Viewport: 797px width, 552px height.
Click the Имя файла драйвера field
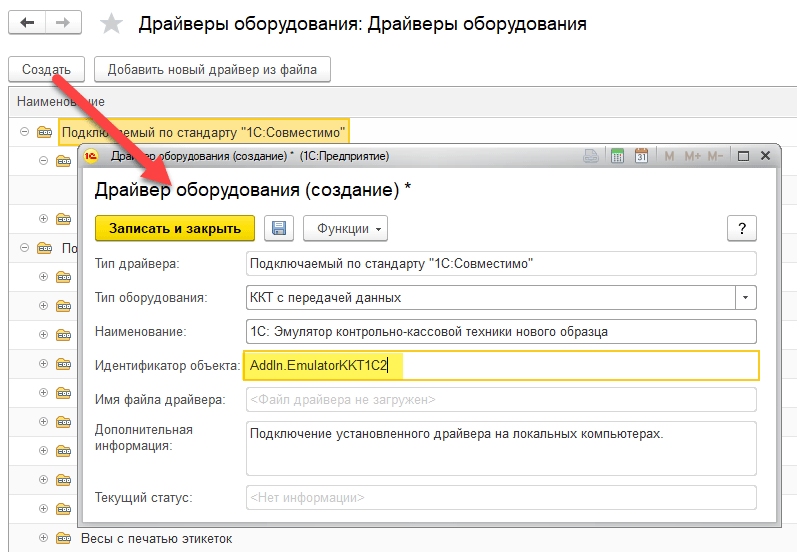(x=501, y=400)
